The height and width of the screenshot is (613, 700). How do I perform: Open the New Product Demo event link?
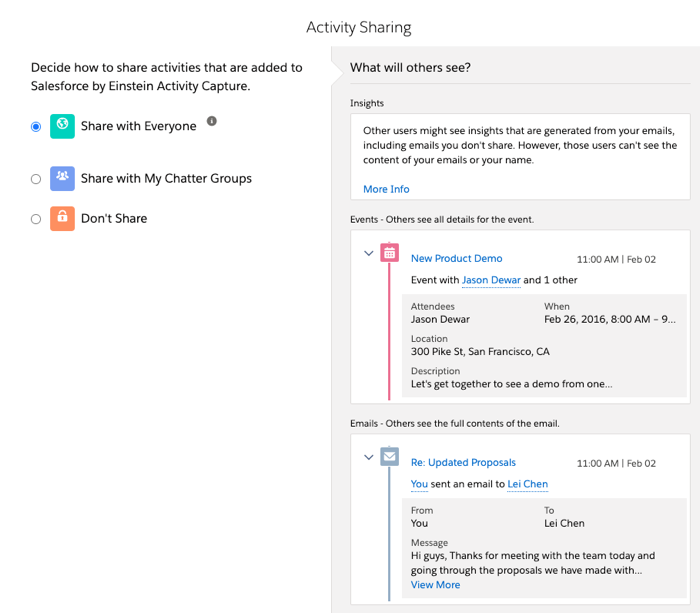pos(456,258)
